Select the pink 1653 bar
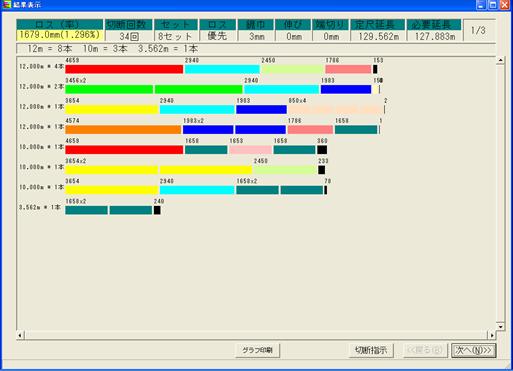The width and height of the screenshot is (513, 371). 251,150
